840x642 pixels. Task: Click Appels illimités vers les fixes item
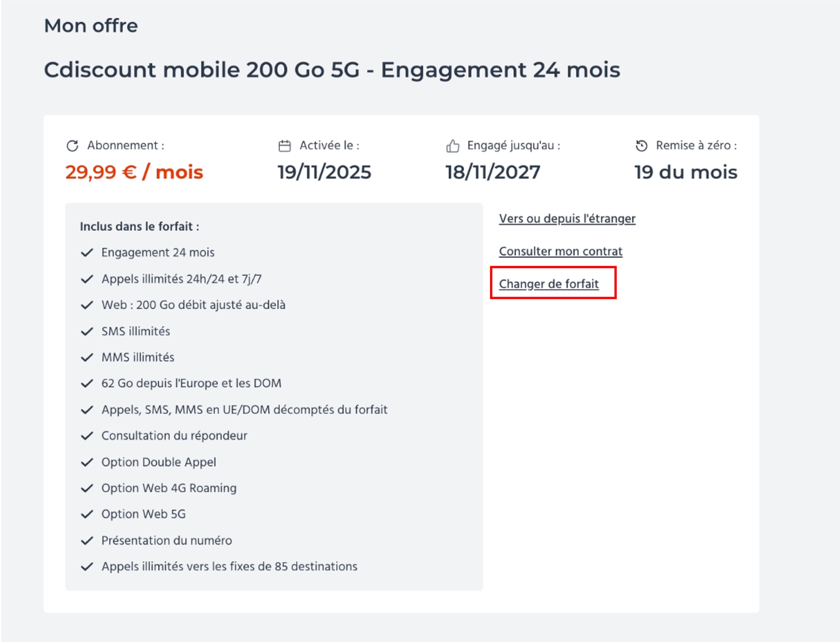229,566
